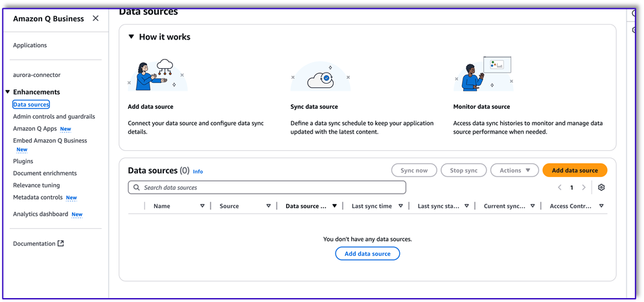Open Admin controls and guardrails
Viewport: 644px width, 302px height.
click(x=54, y=116)
